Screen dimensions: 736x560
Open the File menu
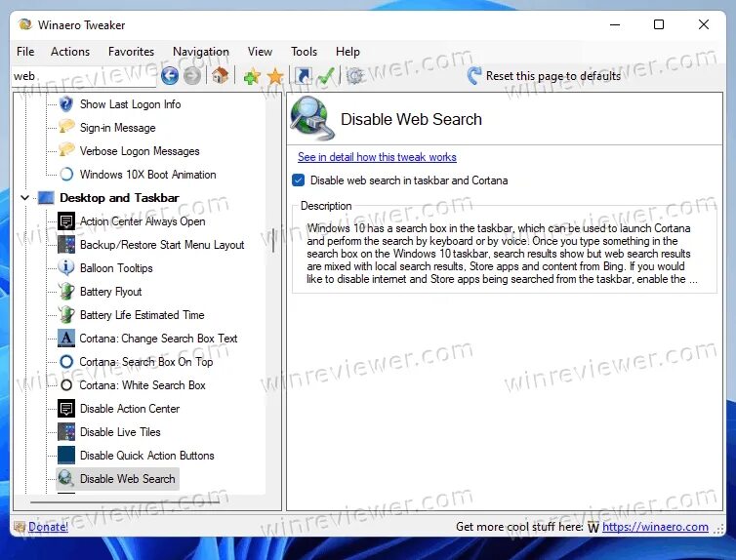point(25,52)
